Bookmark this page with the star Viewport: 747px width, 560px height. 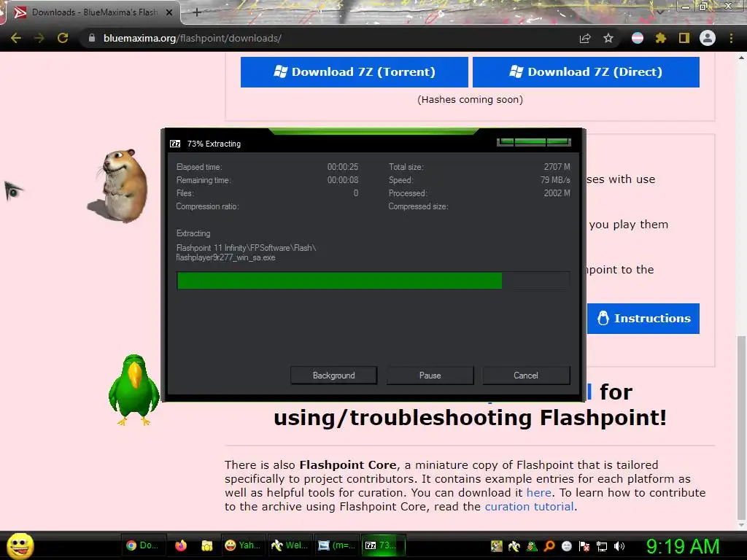tap(608, 38)
